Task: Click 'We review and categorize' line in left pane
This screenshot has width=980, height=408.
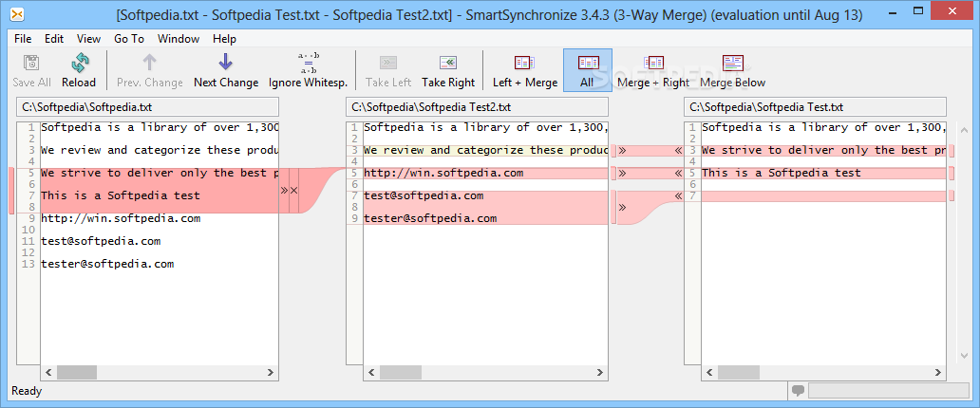Action: pos(160,150)
